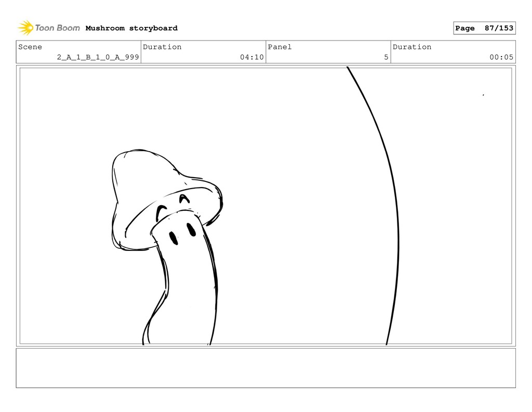532x412 pixels.
Task: Click the Scene label
Action: click(30, 47)
